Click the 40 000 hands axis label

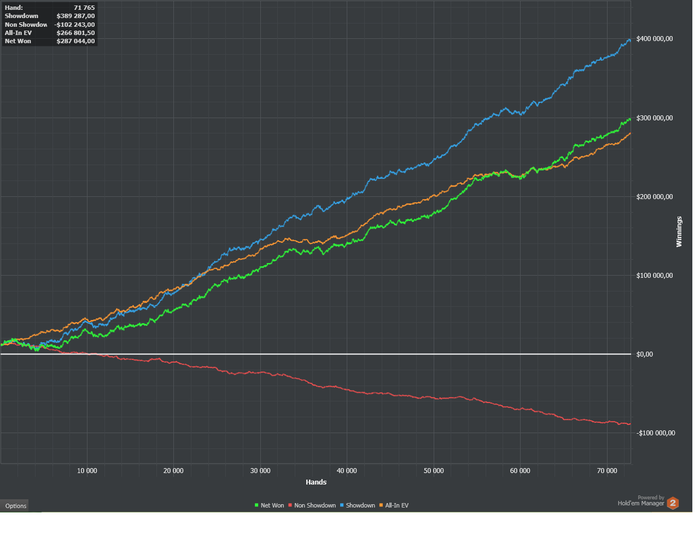347,471
